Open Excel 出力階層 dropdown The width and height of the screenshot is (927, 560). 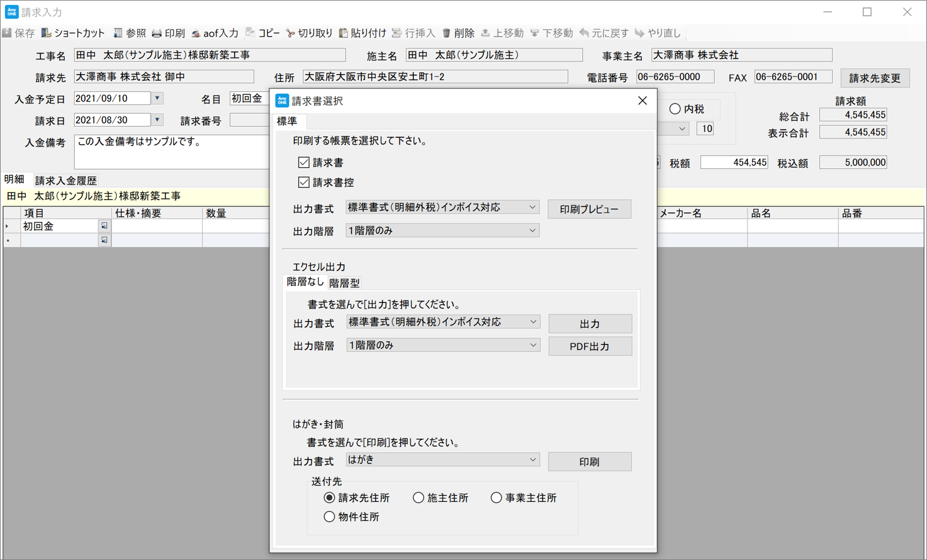443,346
